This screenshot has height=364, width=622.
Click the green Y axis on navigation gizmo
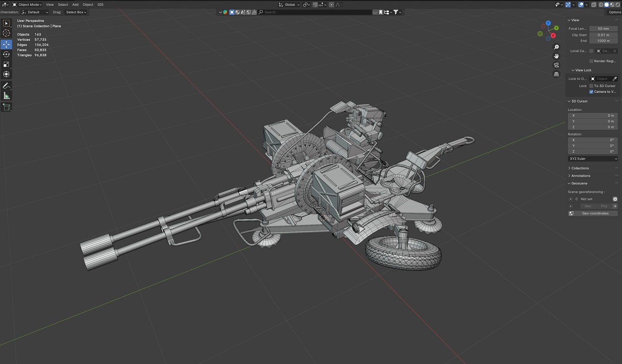556,28
